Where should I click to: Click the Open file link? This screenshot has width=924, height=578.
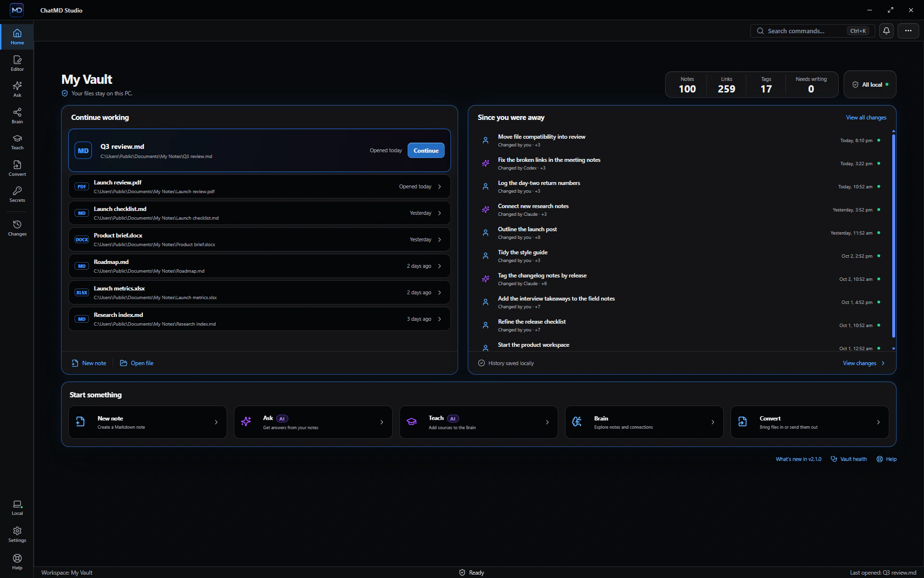point(137,363)
